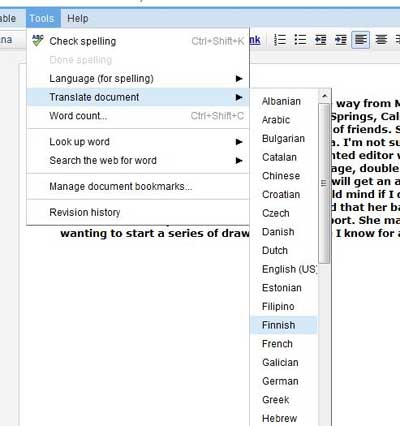Click the language list scrollbar up arrow
The image size is (400, 426).
(x=325, y=96)
